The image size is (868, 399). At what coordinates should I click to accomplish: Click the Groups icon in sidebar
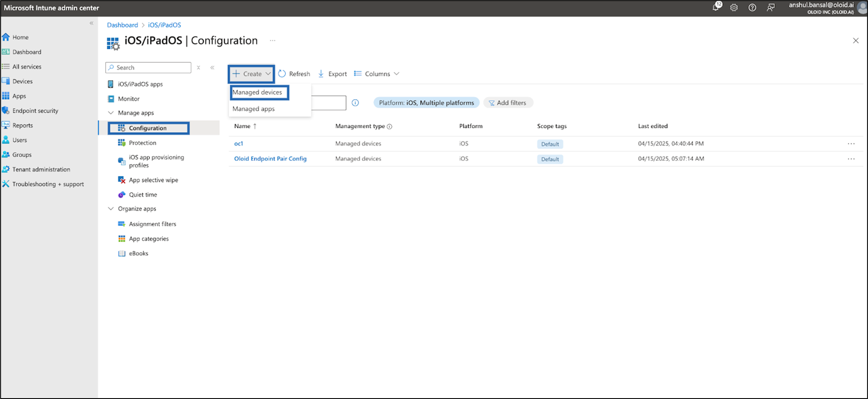(x=6, y=155)
